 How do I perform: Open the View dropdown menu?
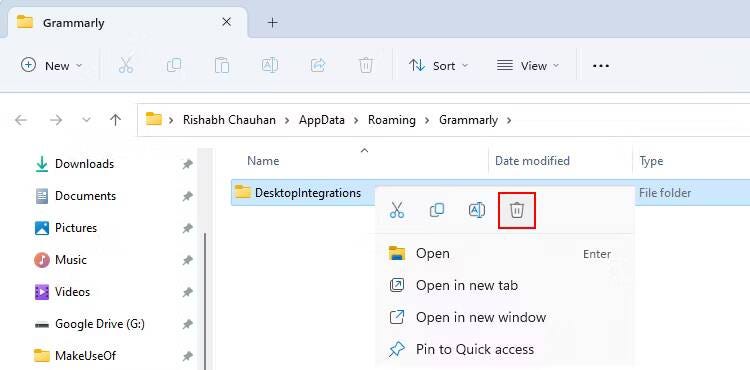[528, 65]
